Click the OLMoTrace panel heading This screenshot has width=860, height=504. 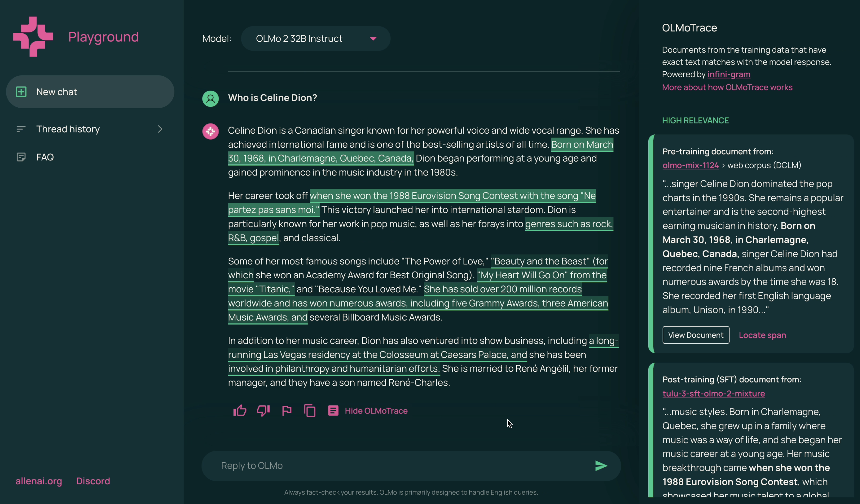pyautogui.click(x=689, y=28)
